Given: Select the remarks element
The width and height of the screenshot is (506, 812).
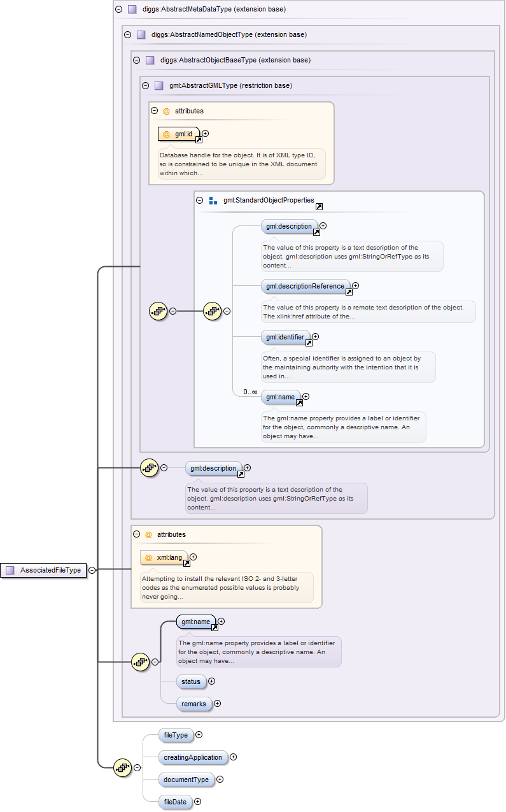Looking at the screenshot, I should [x=193, y=704].
